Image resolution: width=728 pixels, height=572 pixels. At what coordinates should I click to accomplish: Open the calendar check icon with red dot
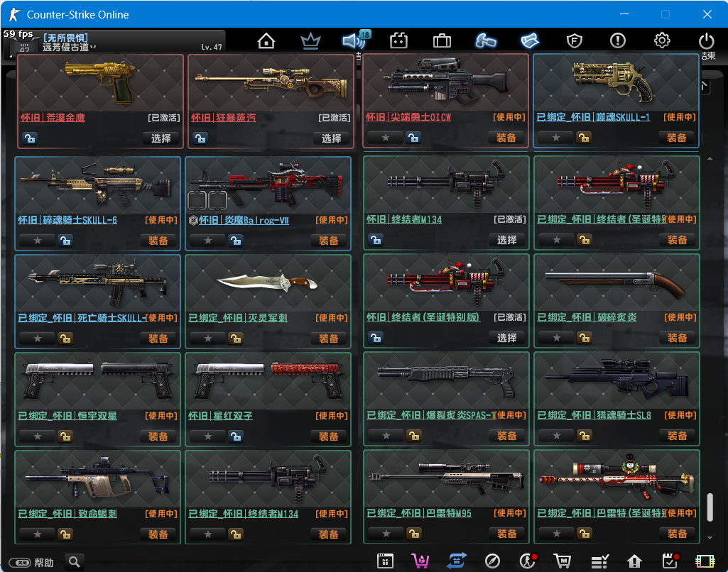pos(670,561)
